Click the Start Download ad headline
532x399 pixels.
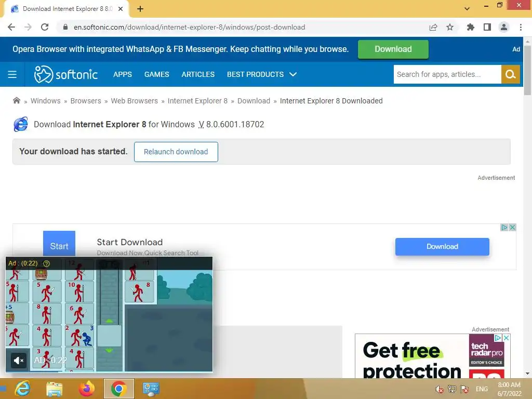coord(129,242)
